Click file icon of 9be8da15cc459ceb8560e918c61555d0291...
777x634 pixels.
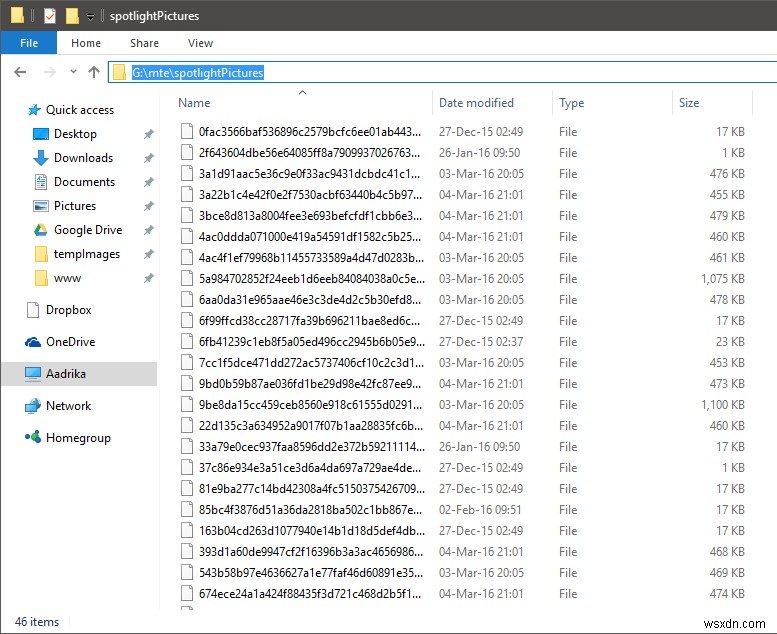(187, 404)
